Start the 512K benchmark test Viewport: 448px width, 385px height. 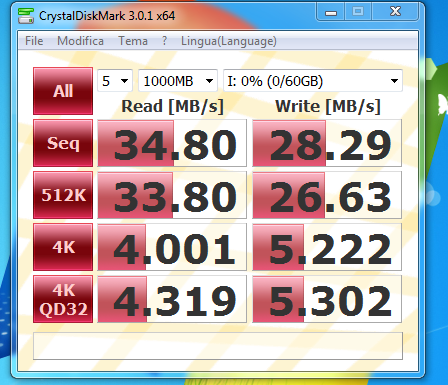pyautogui.click(x=63, y=195)
